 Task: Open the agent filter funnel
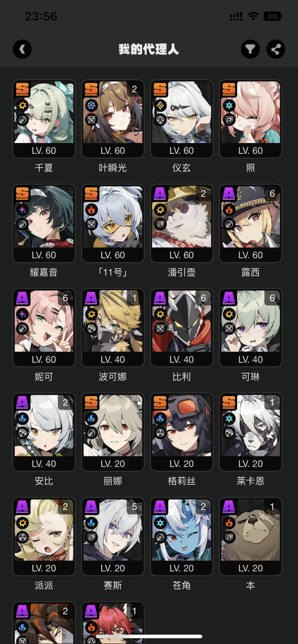coord(250,50)
